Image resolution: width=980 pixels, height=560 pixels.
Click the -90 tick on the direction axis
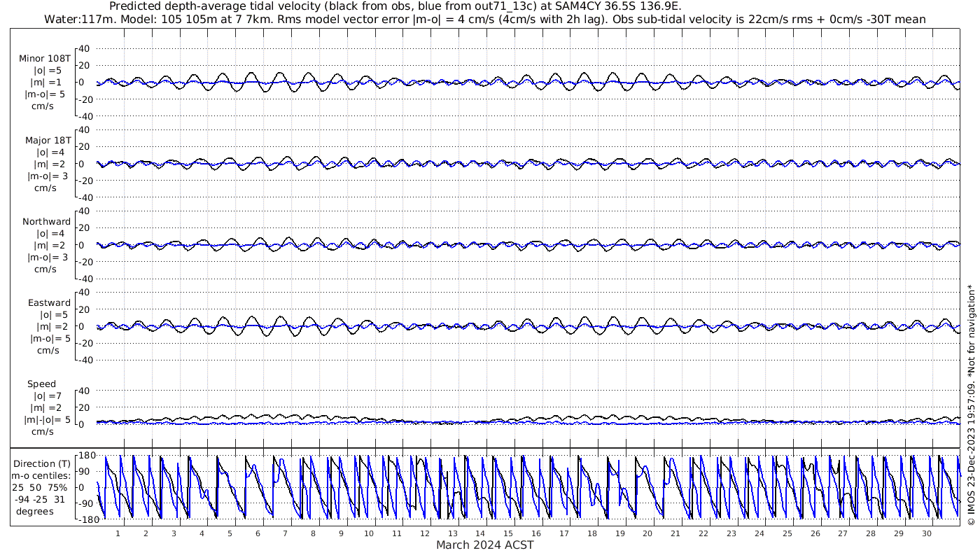87,503
